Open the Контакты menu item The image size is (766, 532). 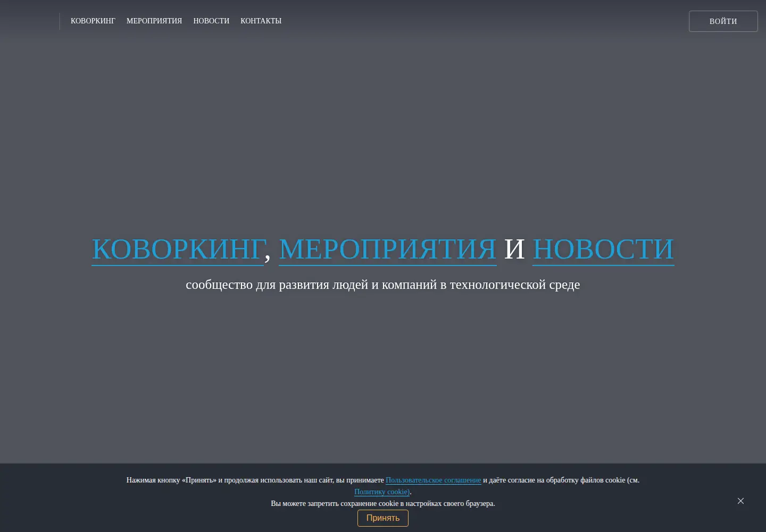[261, 21]
